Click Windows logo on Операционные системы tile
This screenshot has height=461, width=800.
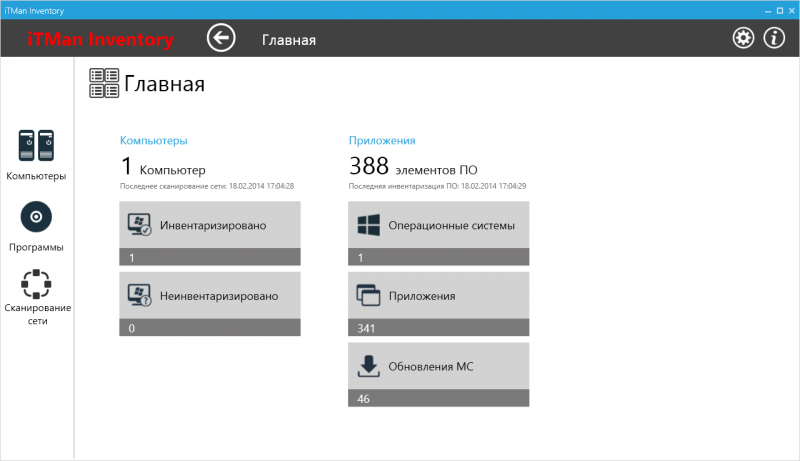coord(369,225)
